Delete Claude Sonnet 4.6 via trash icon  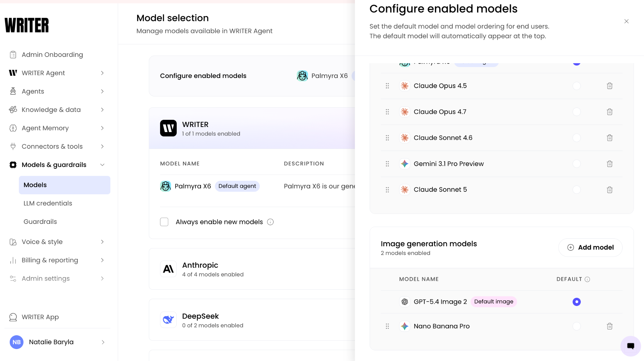609,138
